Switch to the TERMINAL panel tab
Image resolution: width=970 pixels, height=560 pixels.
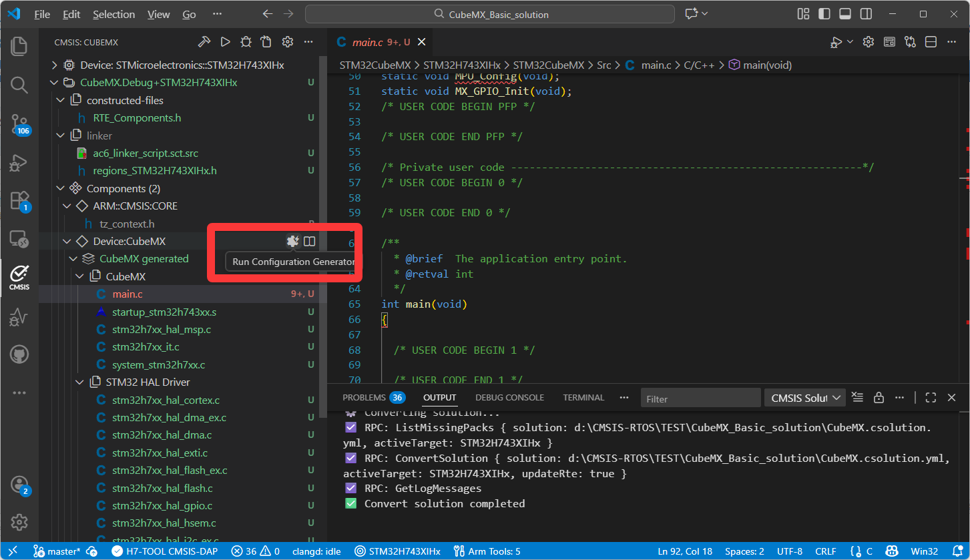click(583, 398)
